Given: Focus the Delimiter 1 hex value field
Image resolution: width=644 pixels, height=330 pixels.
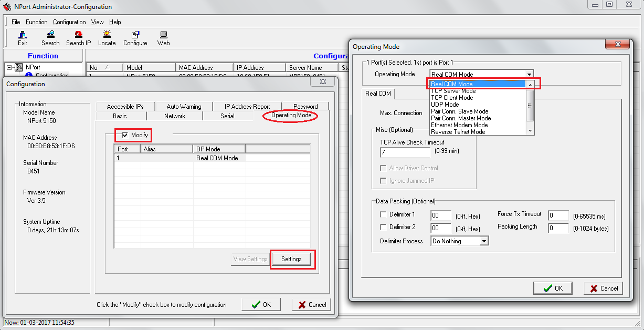Looking at the screenshot, I should pos(441,215).
